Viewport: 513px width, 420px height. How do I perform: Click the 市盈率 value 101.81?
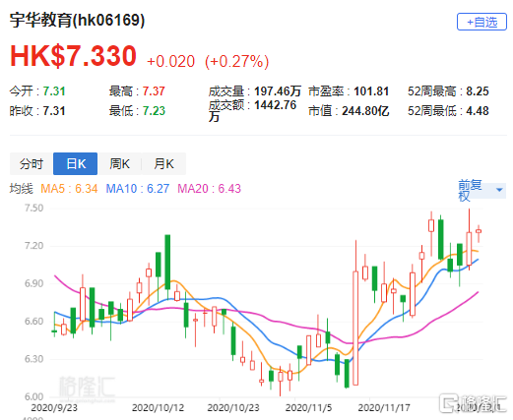371,91
